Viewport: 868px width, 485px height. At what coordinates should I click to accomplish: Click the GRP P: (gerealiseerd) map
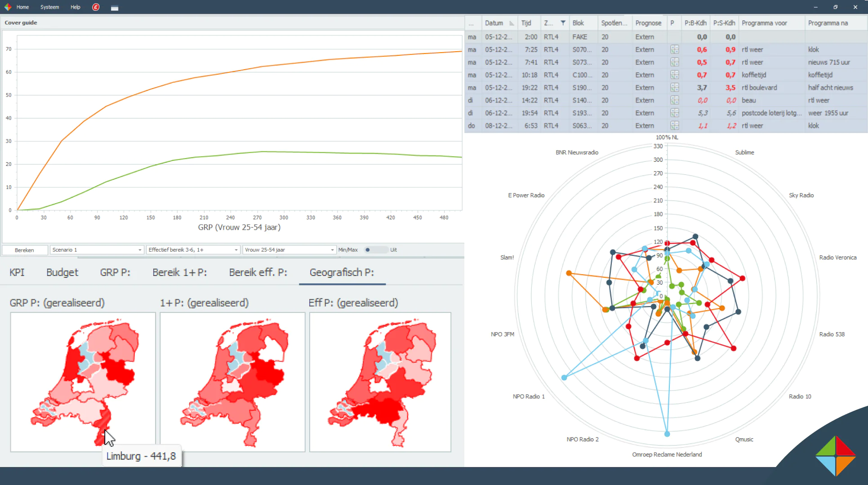tap(83, 382)
